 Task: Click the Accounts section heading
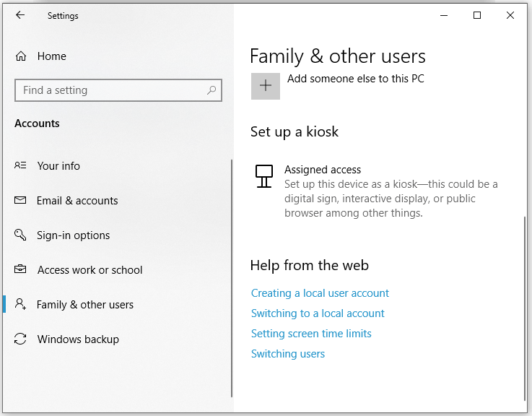[x=37, y=123]
